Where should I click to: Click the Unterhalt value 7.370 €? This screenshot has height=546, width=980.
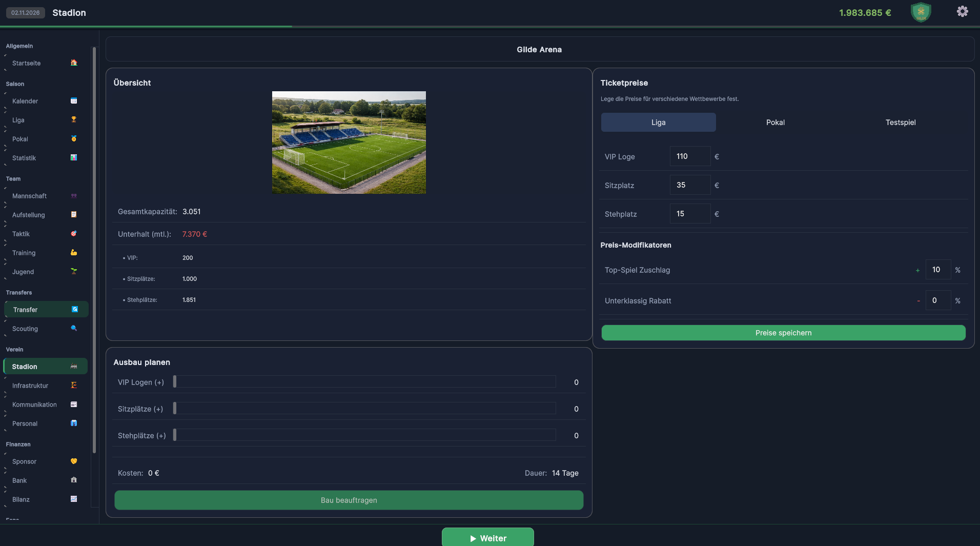point(195,234)
